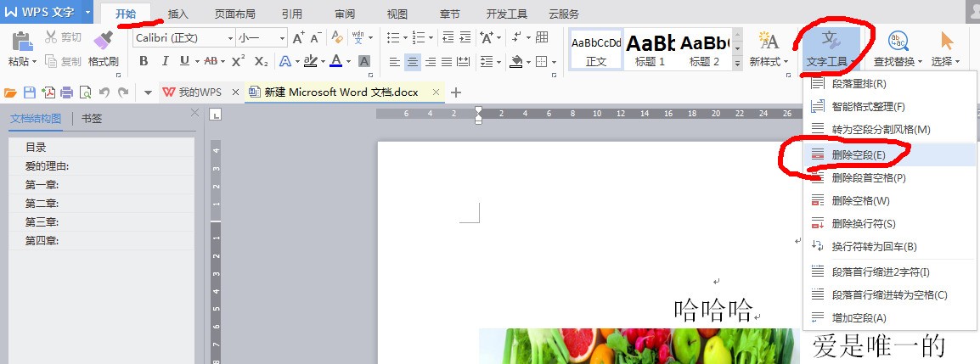Screen dimensions: 980x364
Task: Toggle Italic formatting
Action: [165, 61]
